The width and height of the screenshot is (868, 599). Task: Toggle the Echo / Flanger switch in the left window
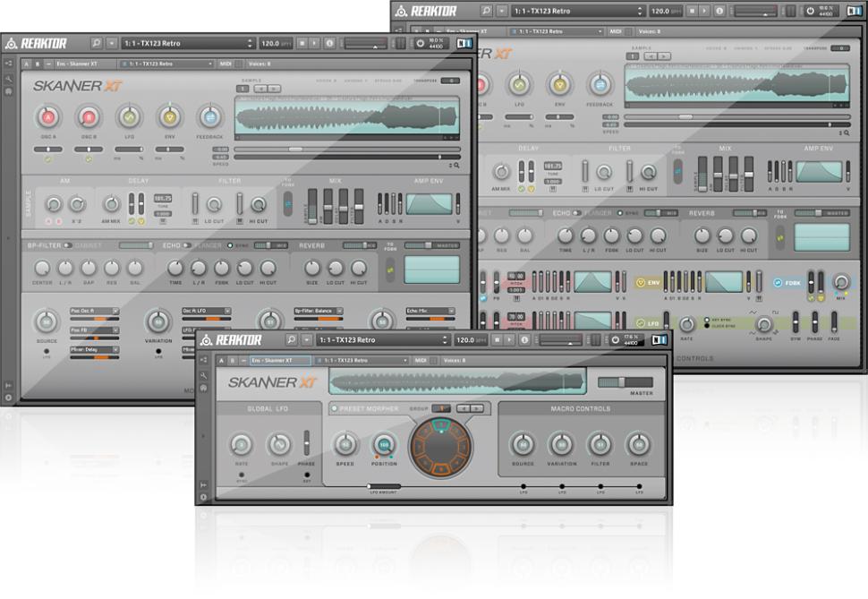click(187, 245)
